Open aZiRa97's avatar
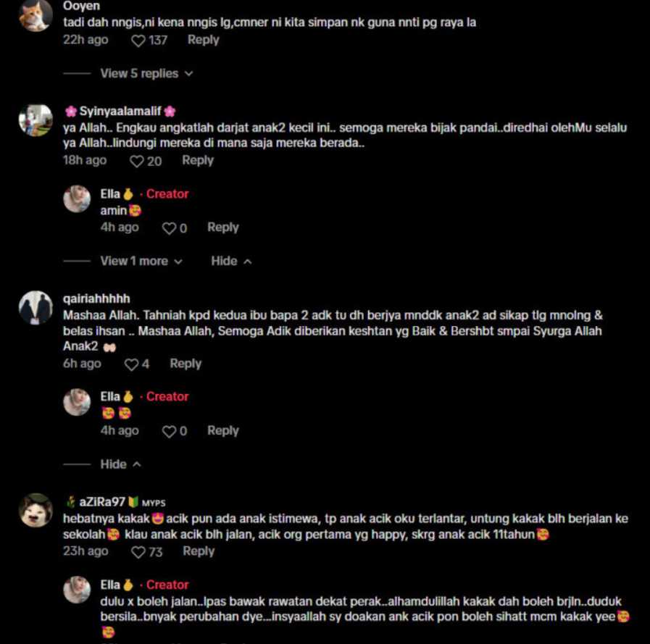 pyautogui.click(x=36, y=510)
